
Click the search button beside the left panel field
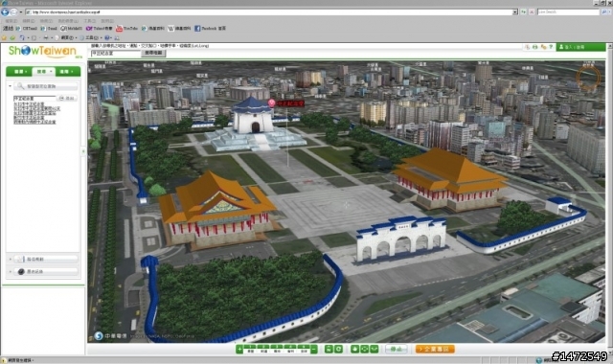point(67,98)
